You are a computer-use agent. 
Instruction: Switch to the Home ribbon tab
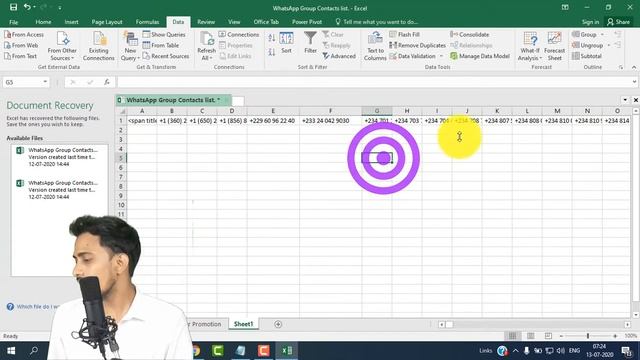point(43,22)
